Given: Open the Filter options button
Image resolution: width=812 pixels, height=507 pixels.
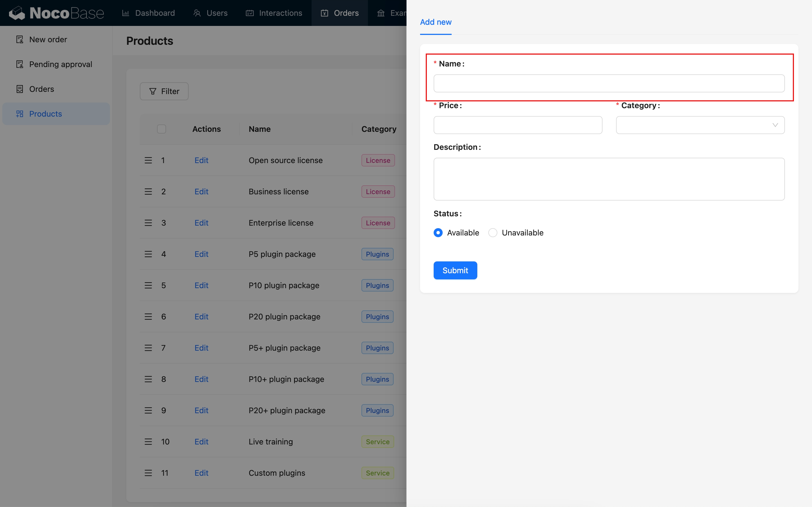Looking at the screenshot, I should click(164, 91).
